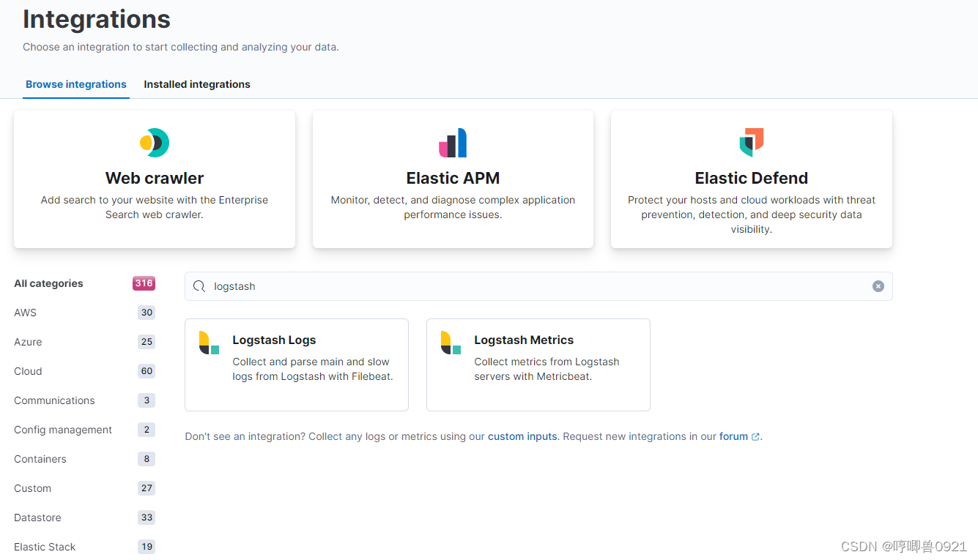Screen dimensions: 978x560
Task: Click the Elastic Defend logo icon
Action: click(752, 143)
